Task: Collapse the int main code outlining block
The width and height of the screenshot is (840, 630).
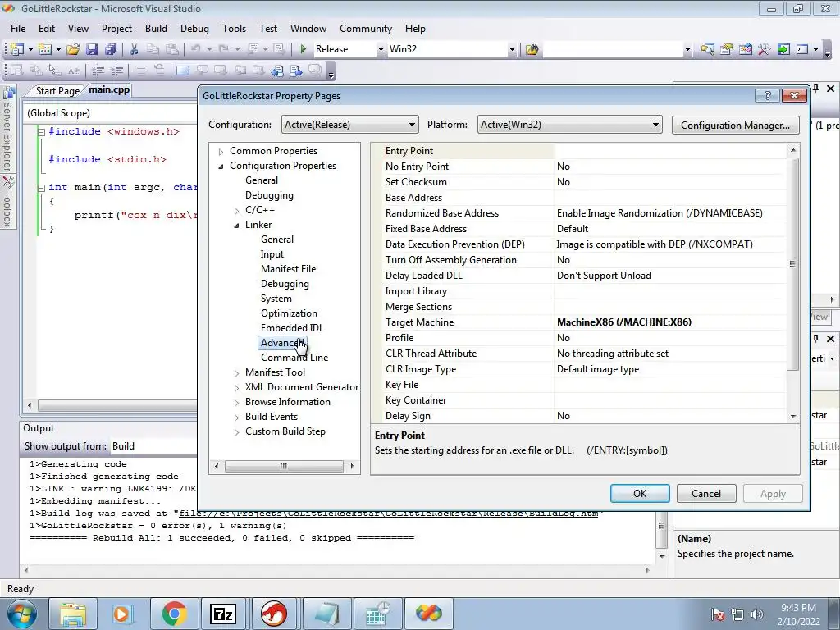Action: [41, 188]
